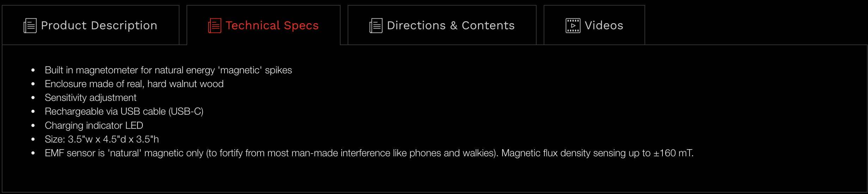868x194 pixels.
Task: Click the '(USB-C)' text in the specs
Action: (x=186, y=111)
